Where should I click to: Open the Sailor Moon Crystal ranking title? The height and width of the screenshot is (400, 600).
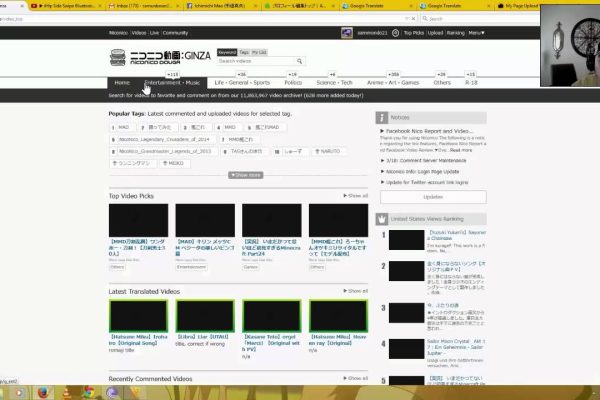coord(456,347)
